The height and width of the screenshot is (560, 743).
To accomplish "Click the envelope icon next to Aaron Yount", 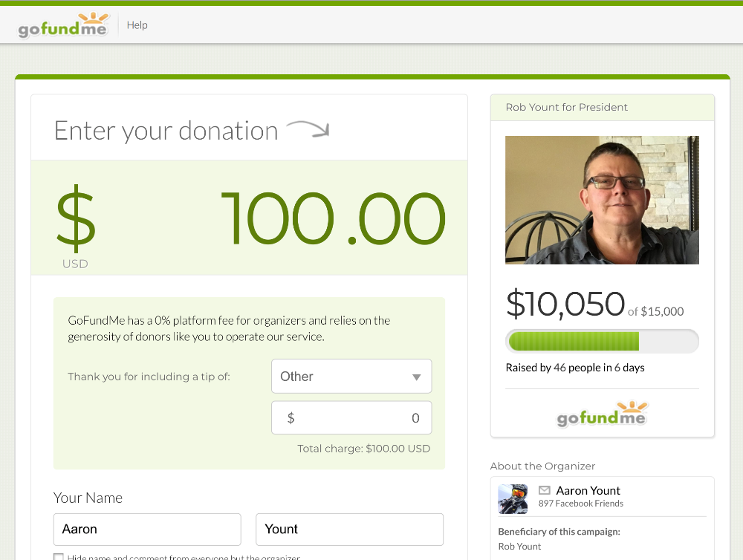I will click(545, 490).
